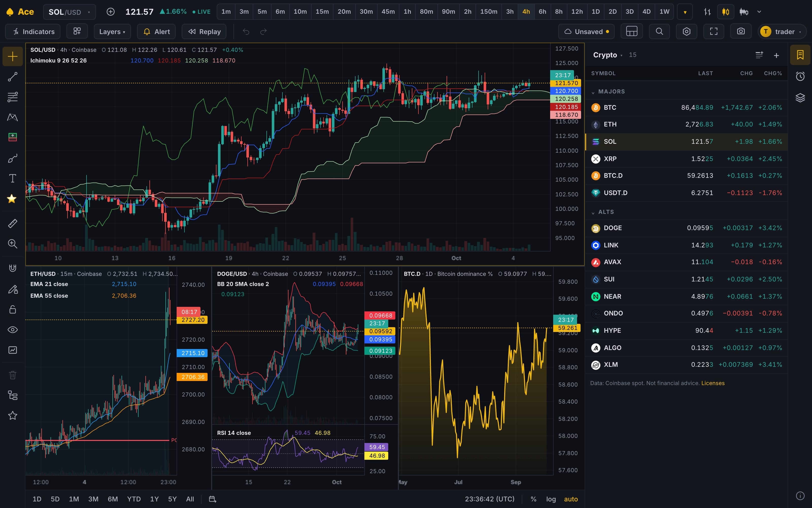
Task: Click the trash remove drawings icon
Action: coord(12,375)
